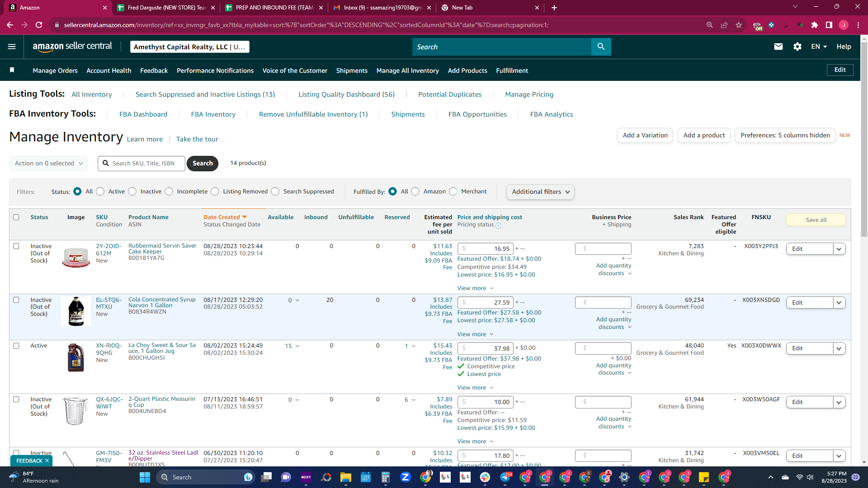Screen dimensions: 868x488
Task: Click the bookmark flag icon in nav bar
Action: pos(12,70)
